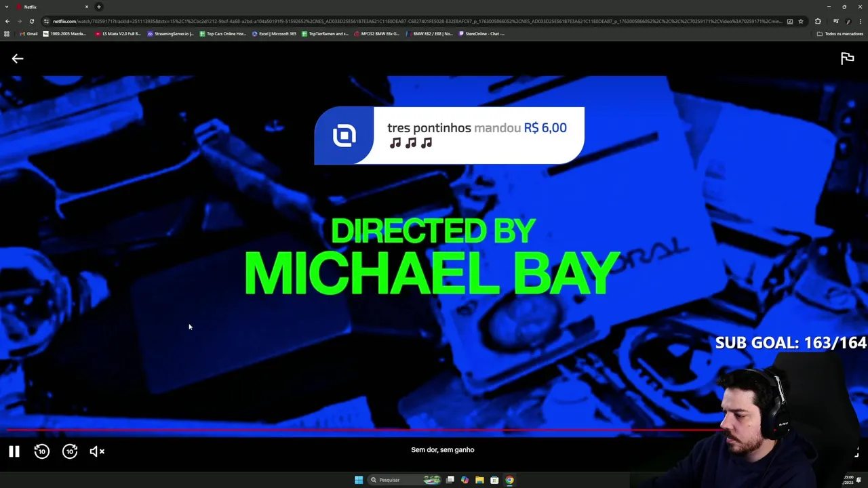Navigate forward with Chrome's forward button

[20, 21]
